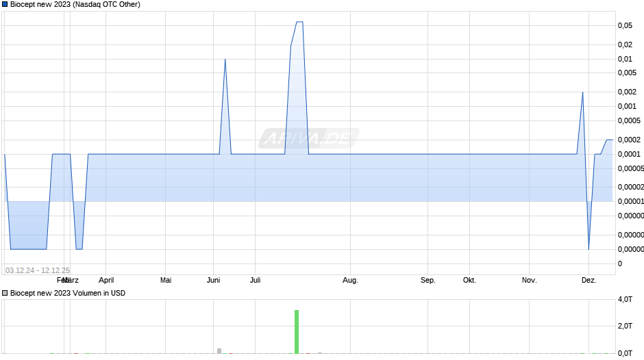Screen dimensions: 644x360
Task: Click the '0,0002' price axis value
Action: tap(629, 140)
